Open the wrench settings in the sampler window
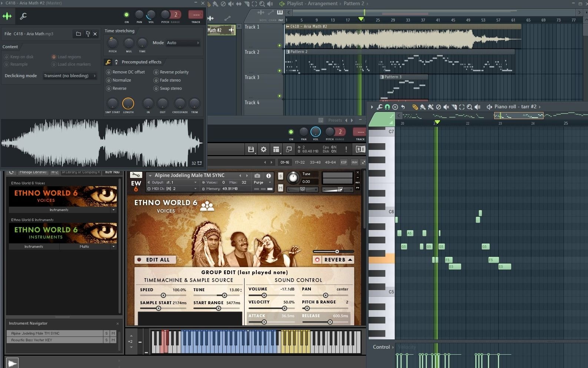Screen dimensions: 588x368 [23, 16]
